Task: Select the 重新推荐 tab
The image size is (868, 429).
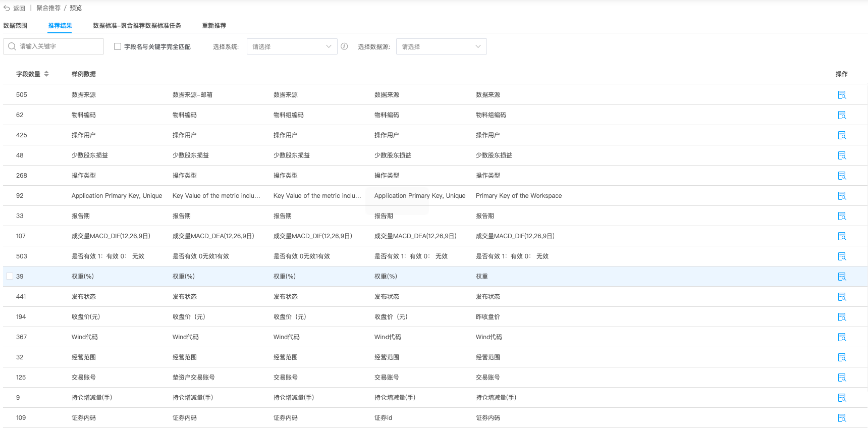Action: 214,26
